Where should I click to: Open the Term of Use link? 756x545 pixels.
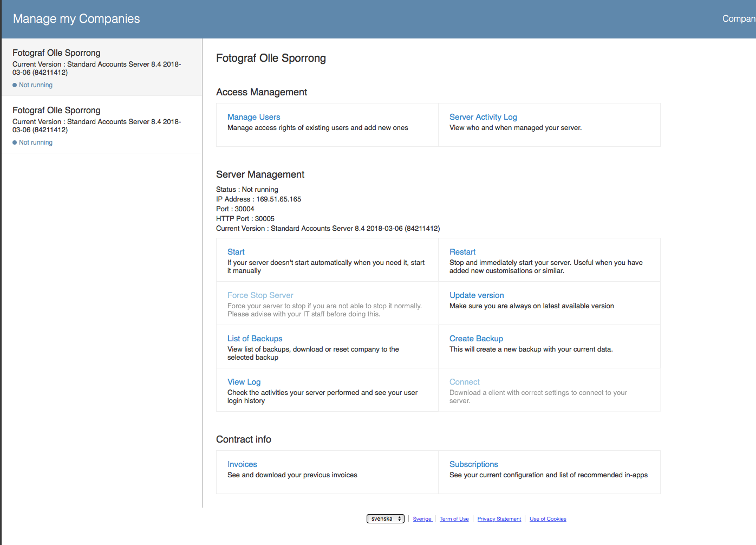tap(454, 519)
